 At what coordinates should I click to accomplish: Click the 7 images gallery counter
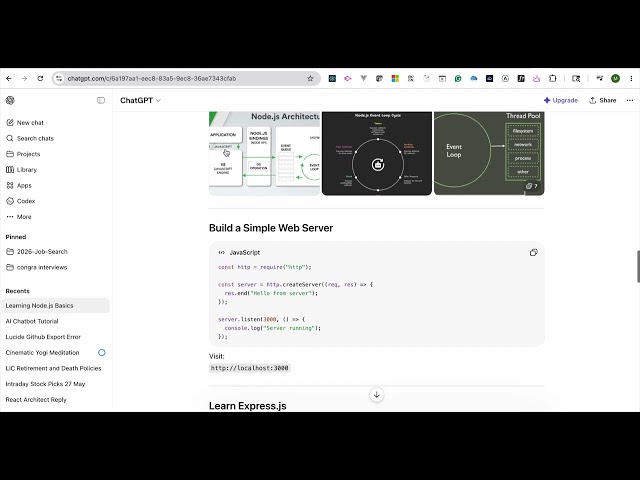tap(532, 186)
